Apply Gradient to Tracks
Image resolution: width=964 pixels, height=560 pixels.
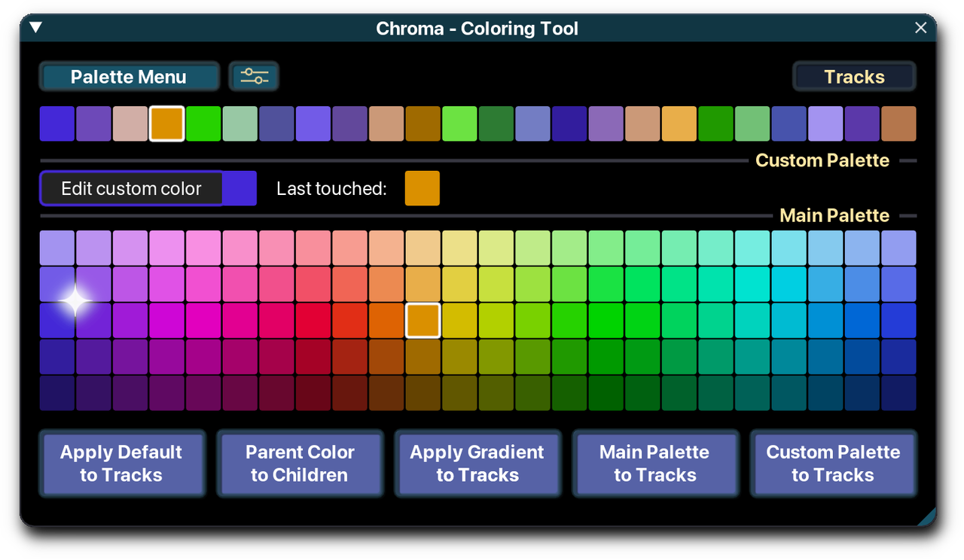point(477,463)
